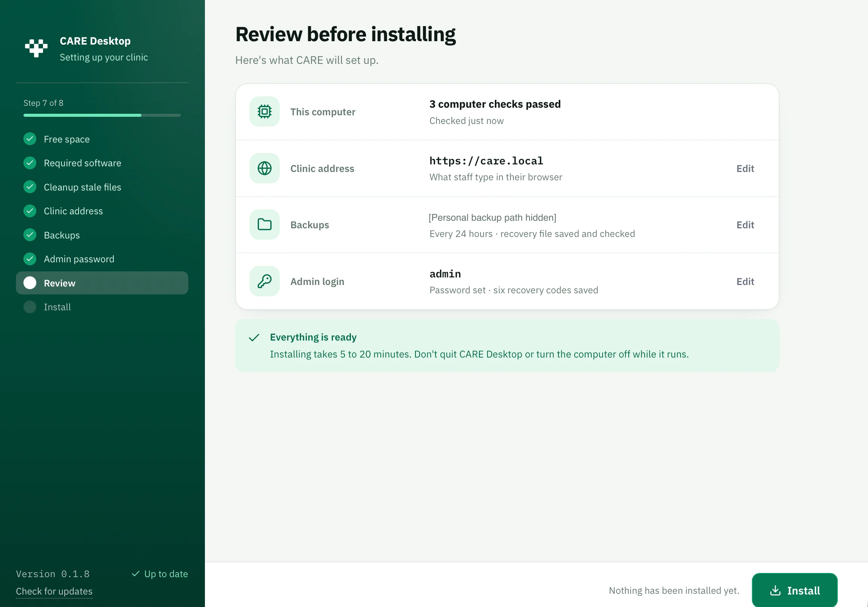Screen dimensions: 868x607
Task: Click the Required software step checkmark
Action: [x=30, y=163]
